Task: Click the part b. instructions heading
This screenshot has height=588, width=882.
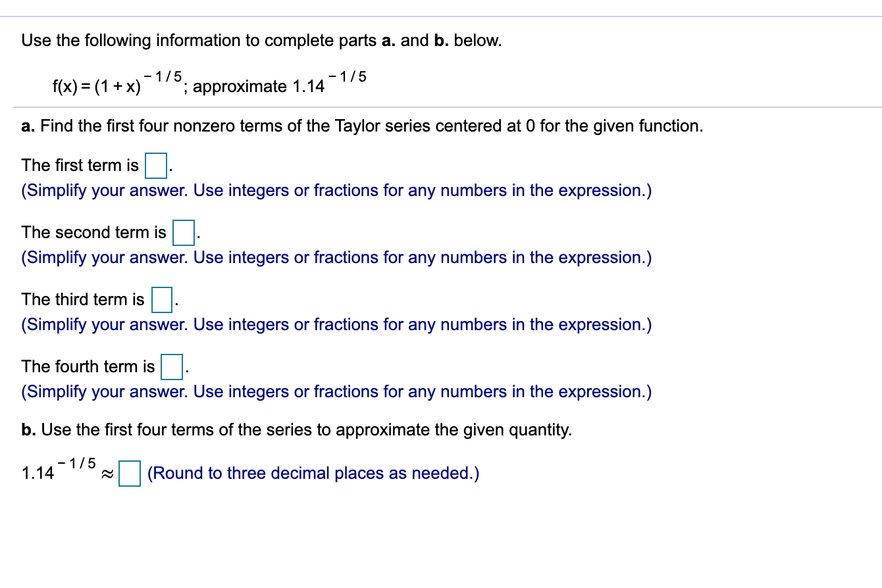Action: (295, 429)
